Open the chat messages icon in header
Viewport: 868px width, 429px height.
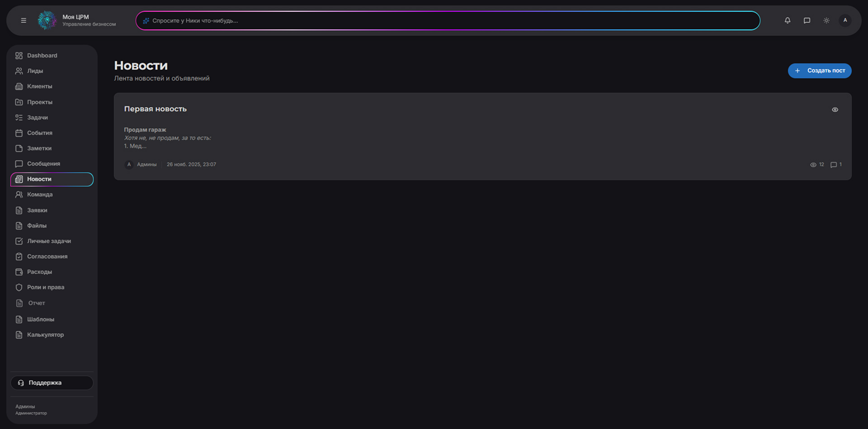pos(807,20)
